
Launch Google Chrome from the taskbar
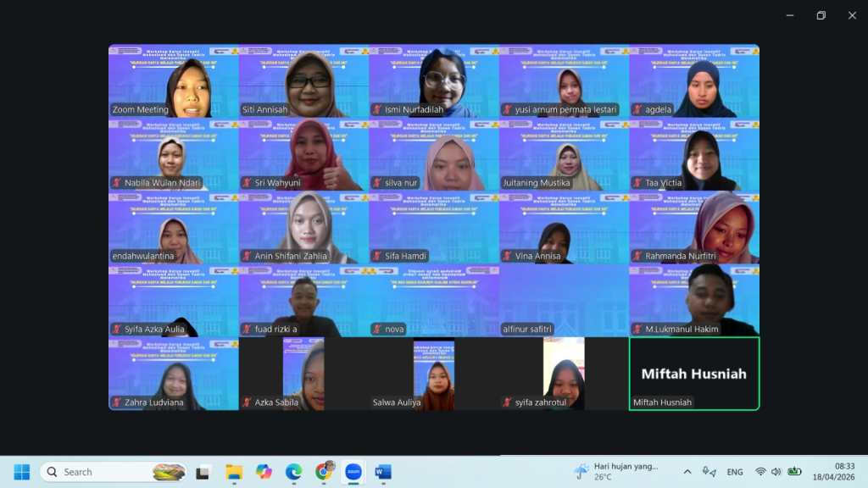point(324,472)
